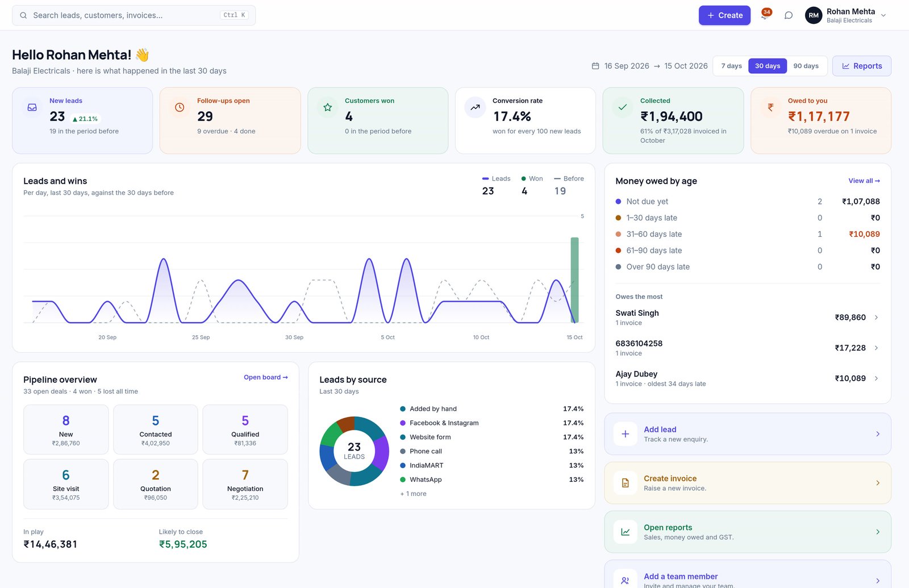Click the Open reports chevron arrow
Screen dimensions: 909x588
878,532
